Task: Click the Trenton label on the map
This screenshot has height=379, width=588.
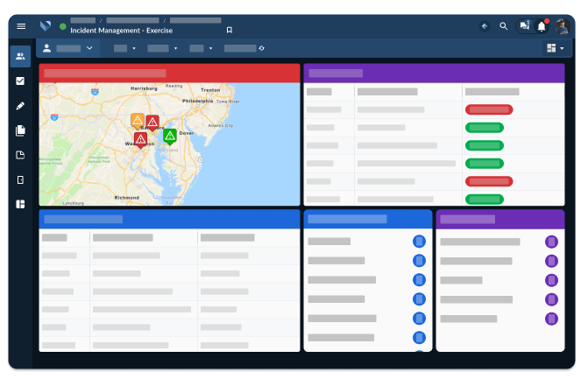Action: pyautogui.click(x=210, y=90)
